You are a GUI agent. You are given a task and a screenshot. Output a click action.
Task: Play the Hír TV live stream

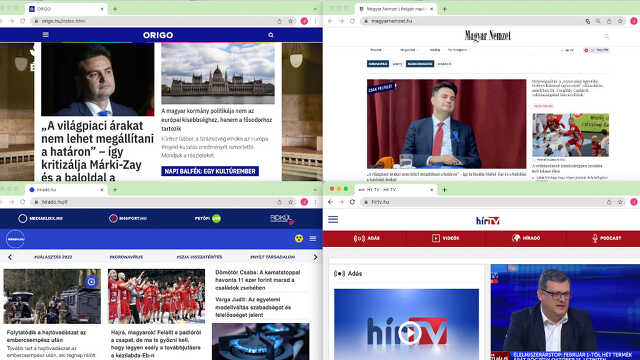point(409,333)
